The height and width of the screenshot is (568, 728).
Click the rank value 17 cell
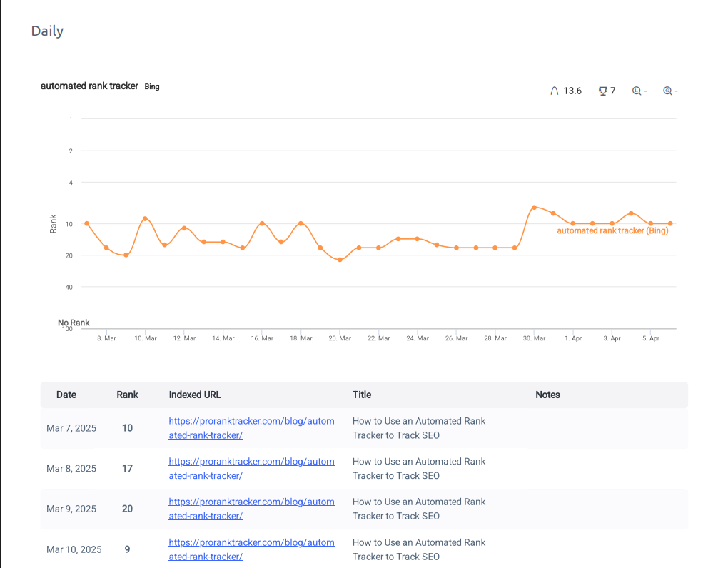(127, 468)
